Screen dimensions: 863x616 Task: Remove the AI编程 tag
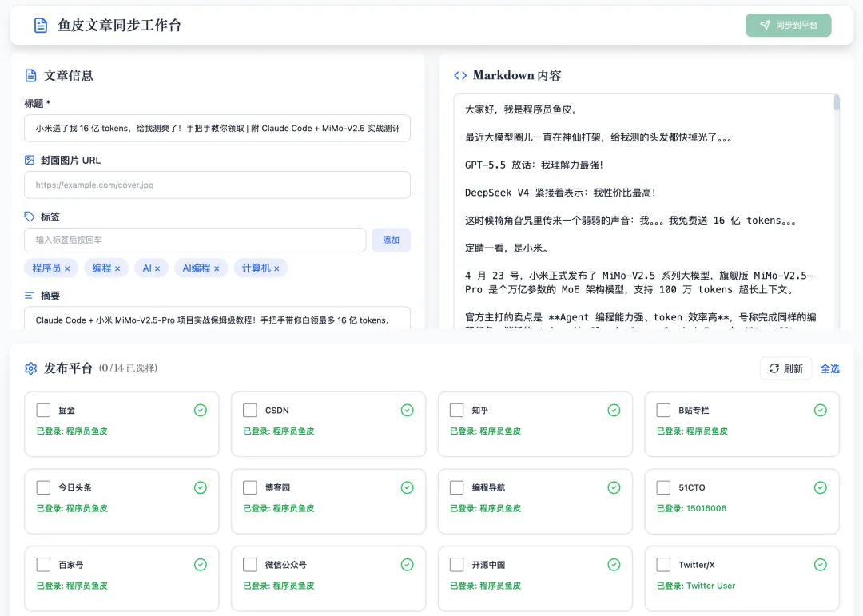217,268
